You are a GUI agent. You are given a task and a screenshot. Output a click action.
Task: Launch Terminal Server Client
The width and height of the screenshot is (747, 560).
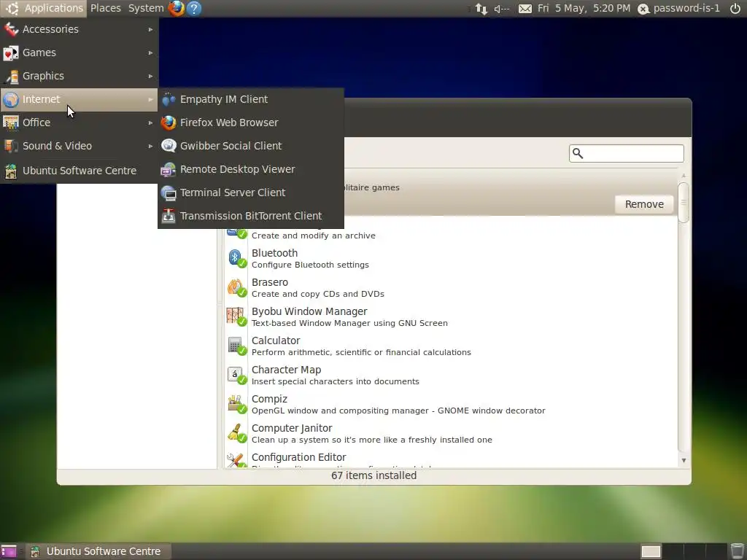[x=251, y=192]
